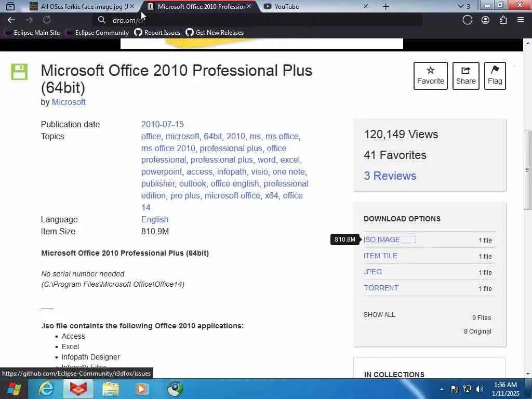Click the scrollbar down arrow

tap(527, 374)
